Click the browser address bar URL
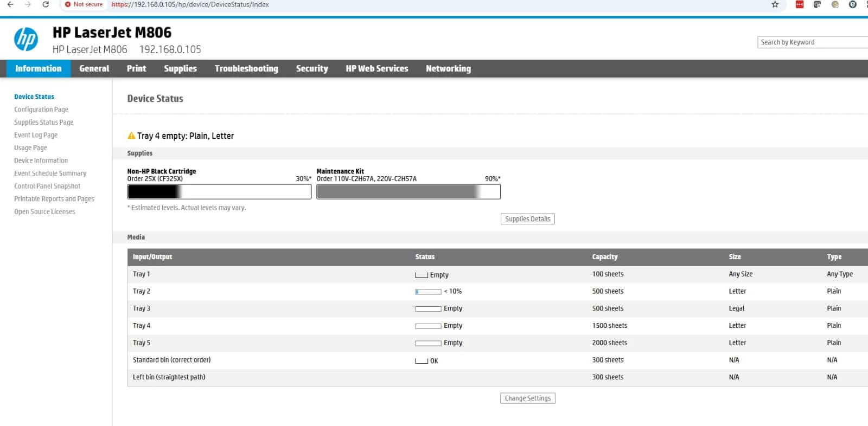 pyautogui.click(x=190, y=4)
